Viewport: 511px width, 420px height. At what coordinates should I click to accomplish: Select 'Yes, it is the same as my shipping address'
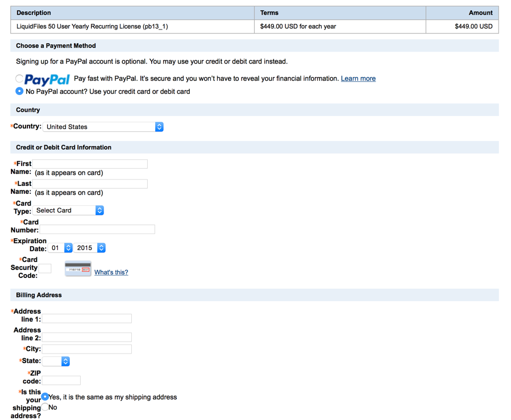pyautogui.click(x=45, y=396)
